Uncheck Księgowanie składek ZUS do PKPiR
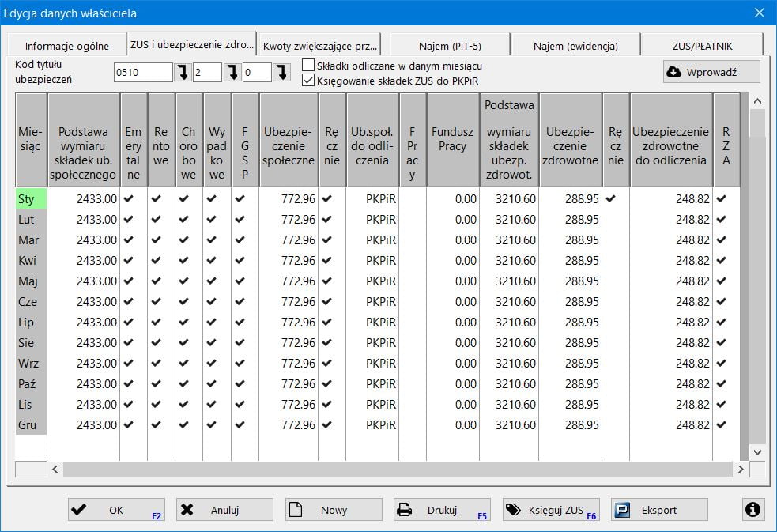Image resolution: width=777 pixels, height=532 pixels. point(308,80)
